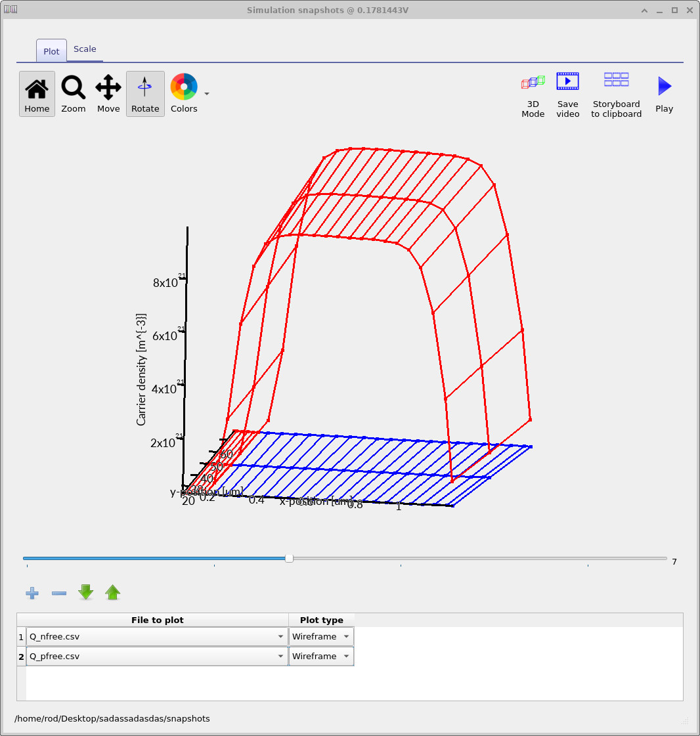Viewport: 700px width, 736px height.
Task: Switch to the Scale tab
Action: (85, 49)
